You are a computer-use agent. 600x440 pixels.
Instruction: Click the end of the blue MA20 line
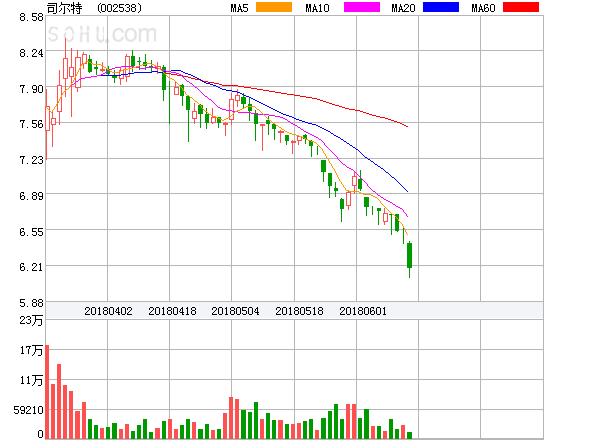click(407, 191)
